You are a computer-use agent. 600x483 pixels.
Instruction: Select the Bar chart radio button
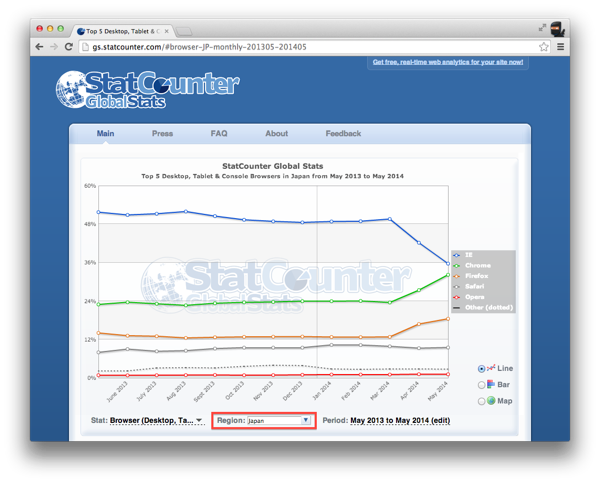(481, 385)
